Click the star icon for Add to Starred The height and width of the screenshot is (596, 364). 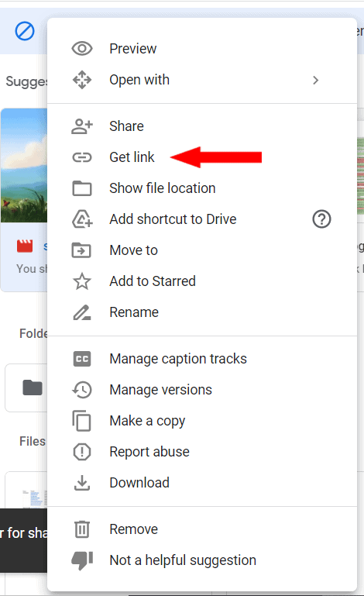[82, 281]
